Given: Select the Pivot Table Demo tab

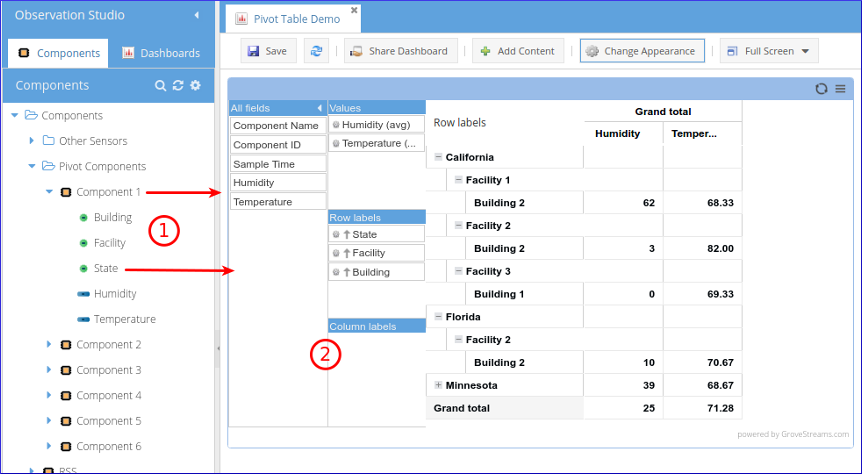Looking at the screenshot, I should click(293, 19).
